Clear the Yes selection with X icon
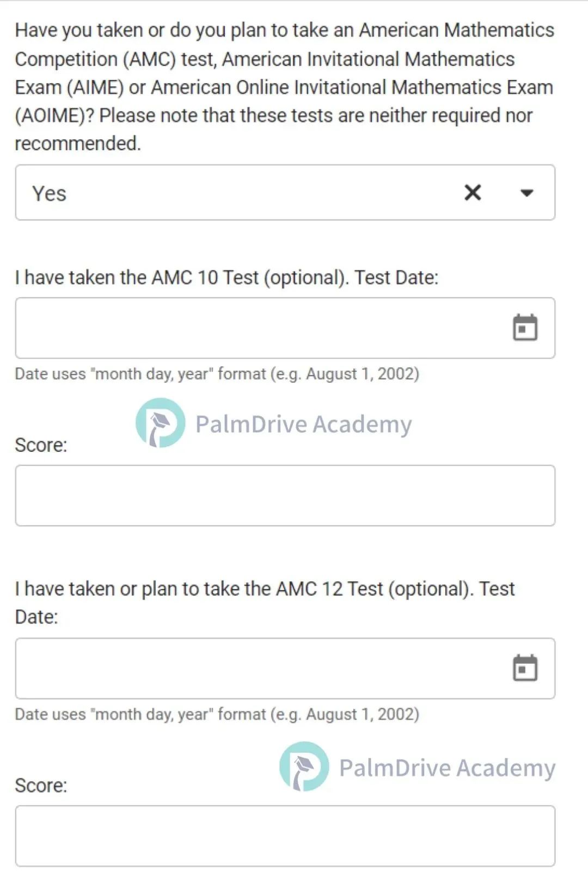 point(473,192)
